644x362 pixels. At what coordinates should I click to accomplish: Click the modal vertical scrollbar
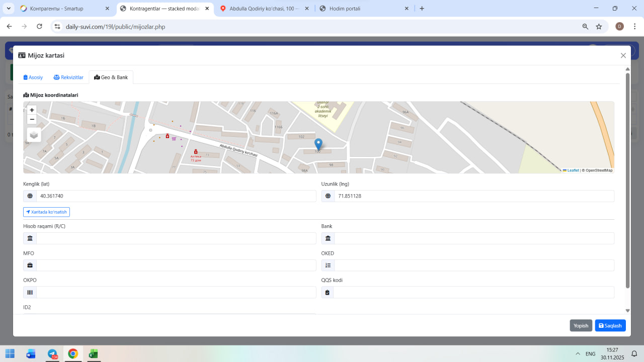tap(627, 181)
